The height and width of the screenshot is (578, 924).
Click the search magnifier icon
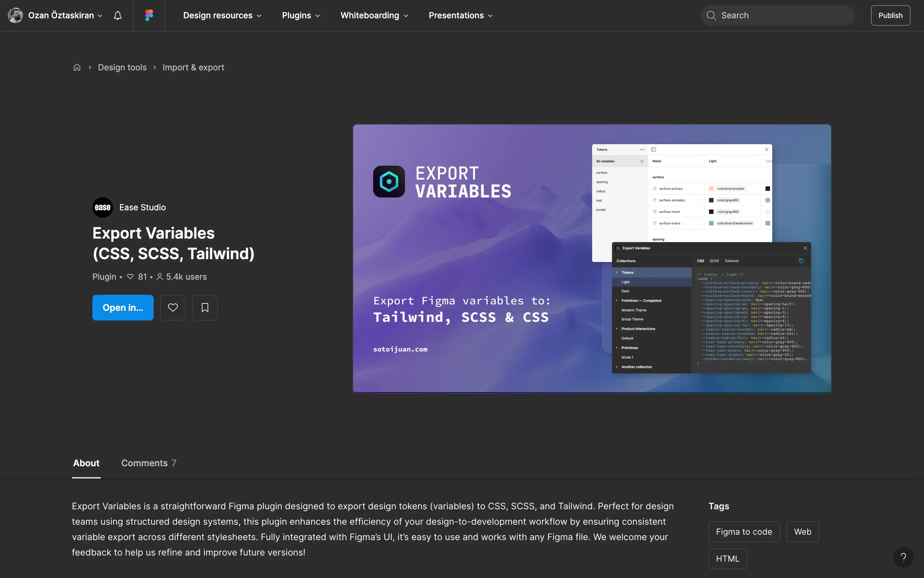pyautogui.click(x=711, y=15)
